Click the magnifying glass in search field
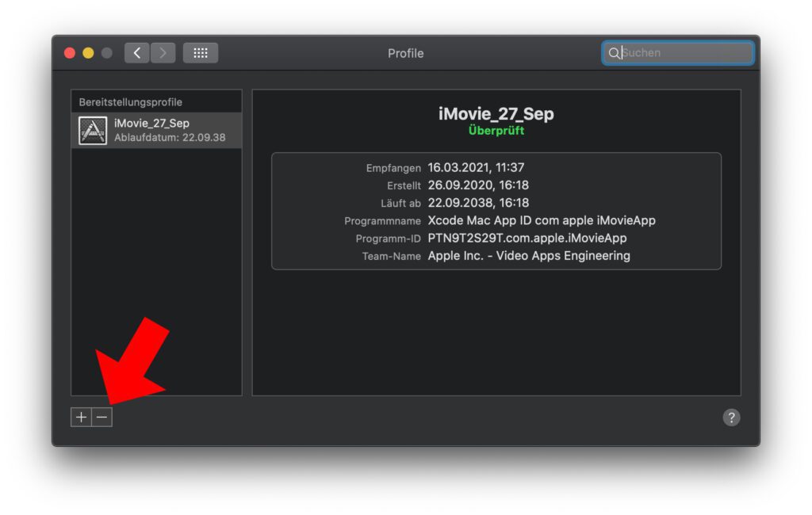Screen dimensions: 812x515 [x=613, y=53]
